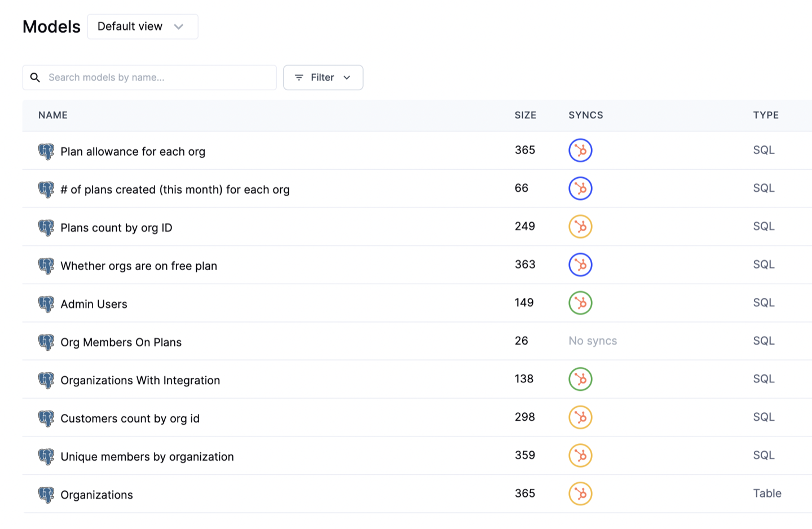Click the search magnifier icon
812x529 pixels.
pos(35,77)
